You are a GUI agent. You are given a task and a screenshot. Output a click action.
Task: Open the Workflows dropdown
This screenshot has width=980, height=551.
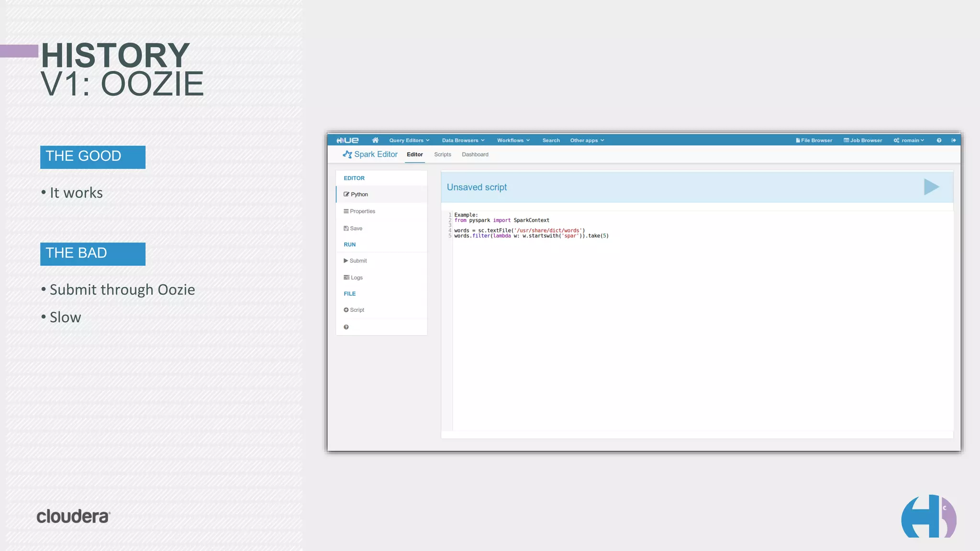coord(513,140)
